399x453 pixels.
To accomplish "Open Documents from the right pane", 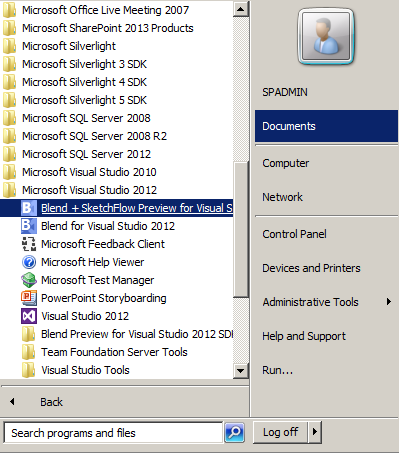I will click(x=326, y=126).
